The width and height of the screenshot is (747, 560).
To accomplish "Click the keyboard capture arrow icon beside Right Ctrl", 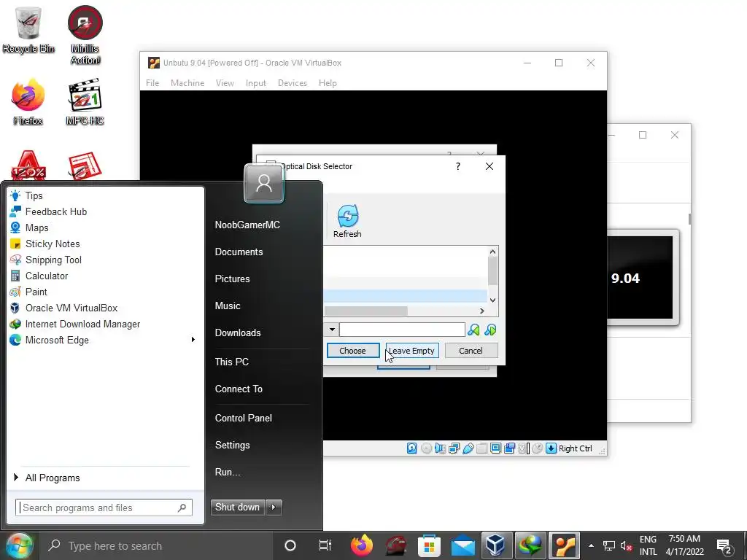I will [x=551, y=448].
